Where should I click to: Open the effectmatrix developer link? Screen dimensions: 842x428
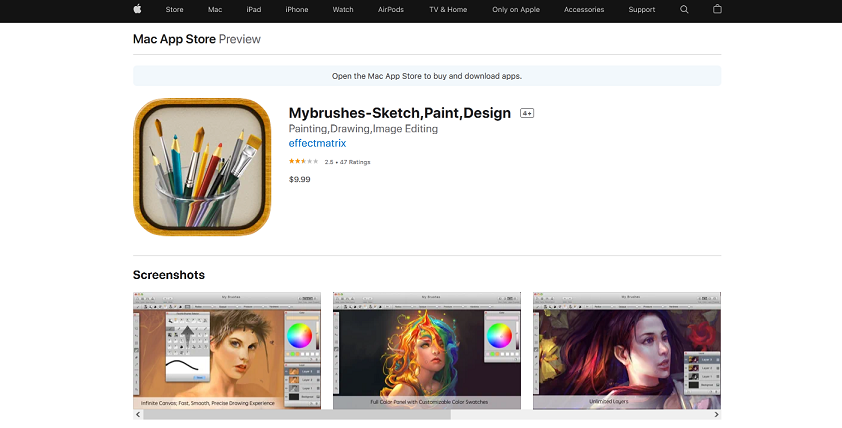(317, 143)
